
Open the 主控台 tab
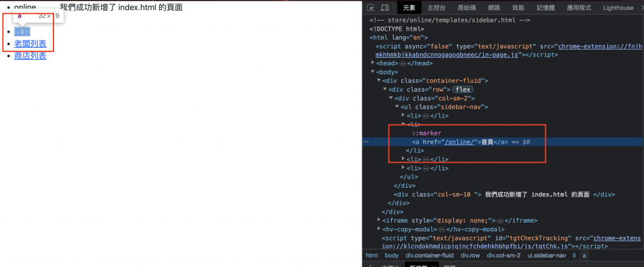point(436,8)
